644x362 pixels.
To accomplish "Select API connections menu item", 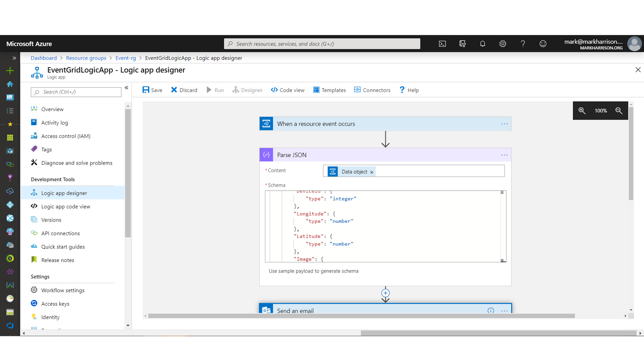I will click(60, 233).
